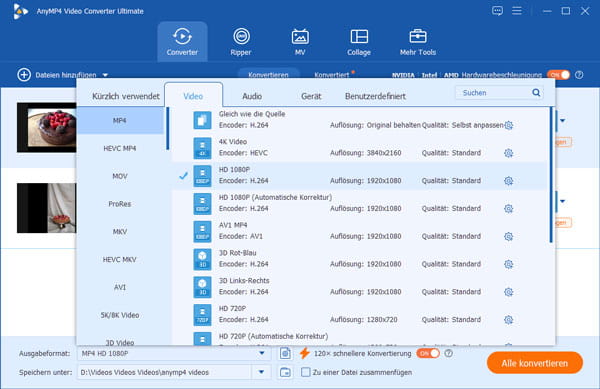The height and width of the screenshot is (389, 600).
Task: Open settings gear for HD 1080P row
Action: click(x=508, y=181)
